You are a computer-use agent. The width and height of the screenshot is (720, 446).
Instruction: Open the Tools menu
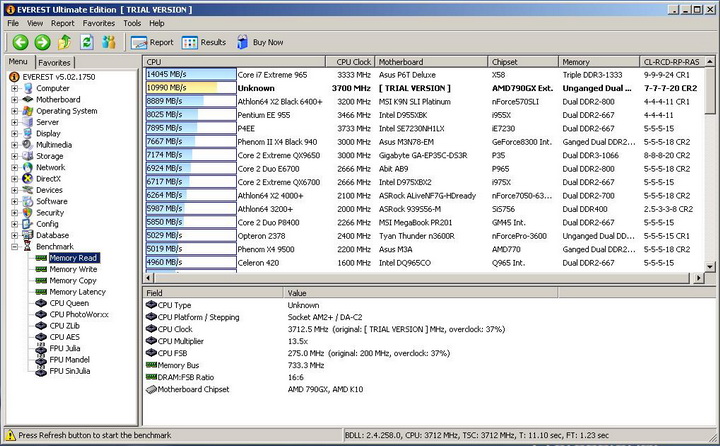pos(132,23)
